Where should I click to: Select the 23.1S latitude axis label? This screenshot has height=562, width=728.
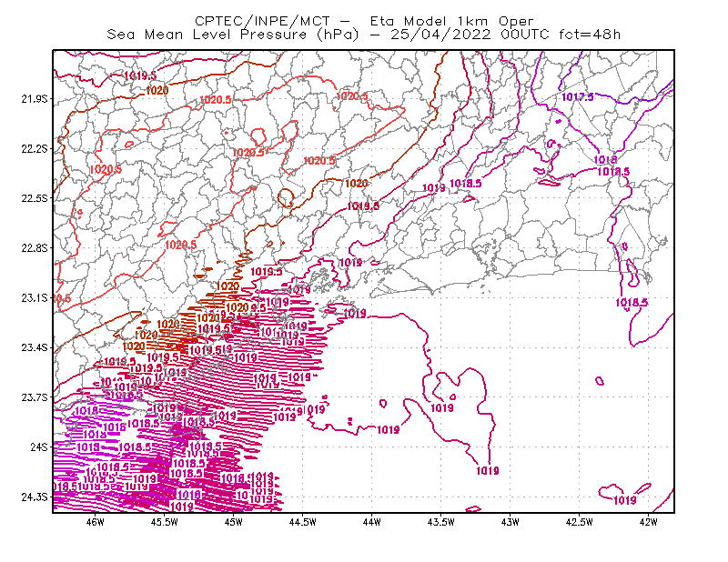pos(35,297)
